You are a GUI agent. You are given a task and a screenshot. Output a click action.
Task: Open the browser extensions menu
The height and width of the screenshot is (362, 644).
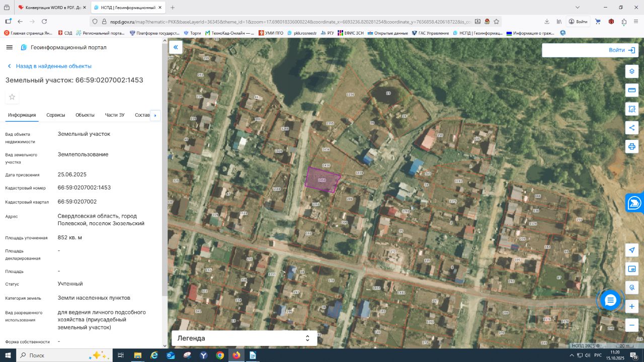624,22
